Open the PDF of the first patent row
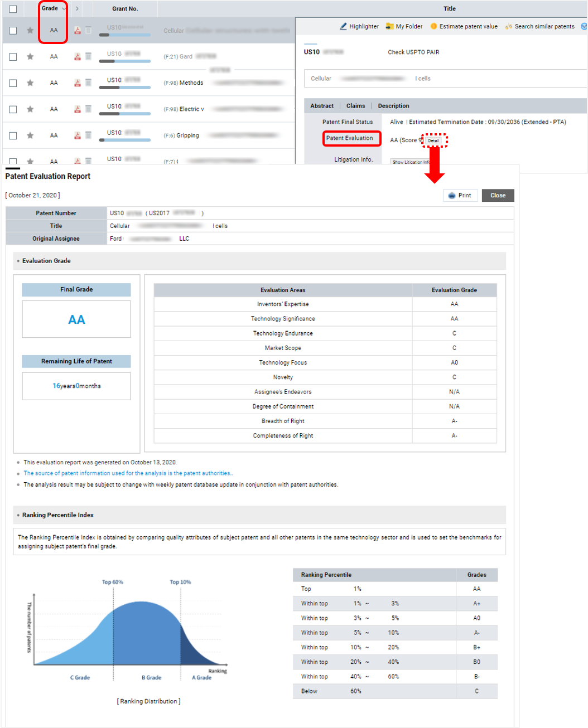 (x=78, y=31)
